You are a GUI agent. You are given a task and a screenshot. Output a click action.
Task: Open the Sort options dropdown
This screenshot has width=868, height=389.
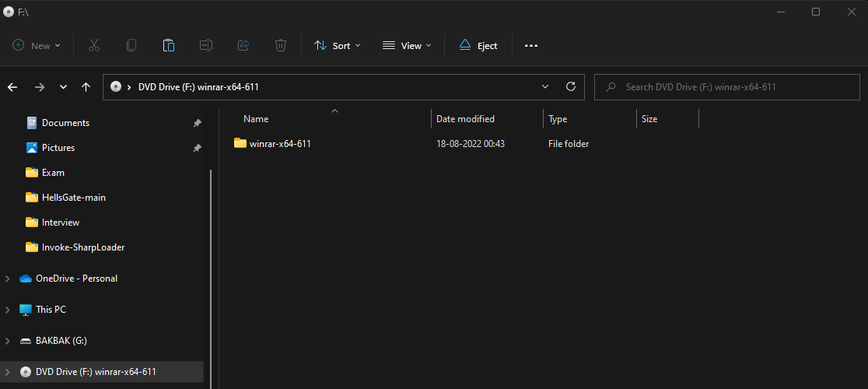tap(337, 45)
